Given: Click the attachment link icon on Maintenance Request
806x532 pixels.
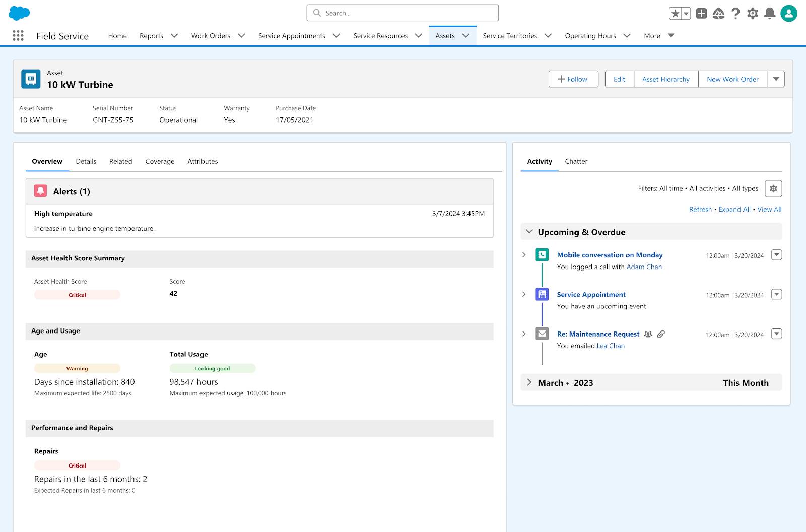Looking at the screenshot, I should (x=661, y=334).
